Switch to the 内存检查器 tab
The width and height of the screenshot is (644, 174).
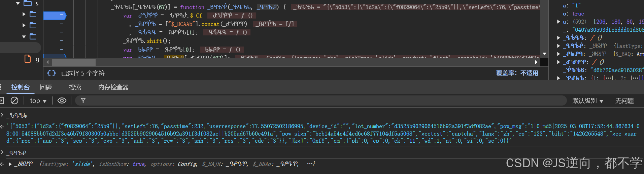113,87
